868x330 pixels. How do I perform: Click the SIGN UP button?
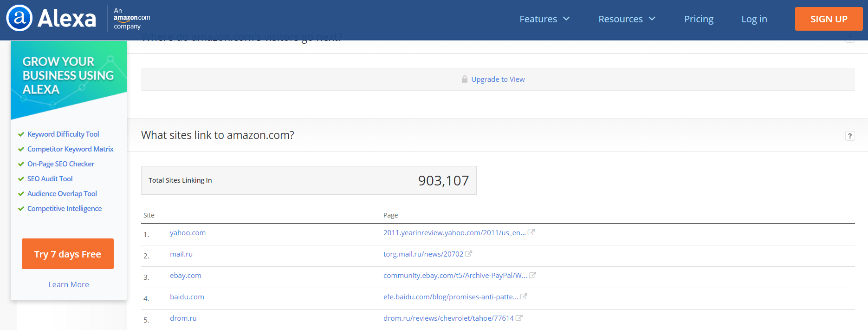click(829, 19)
